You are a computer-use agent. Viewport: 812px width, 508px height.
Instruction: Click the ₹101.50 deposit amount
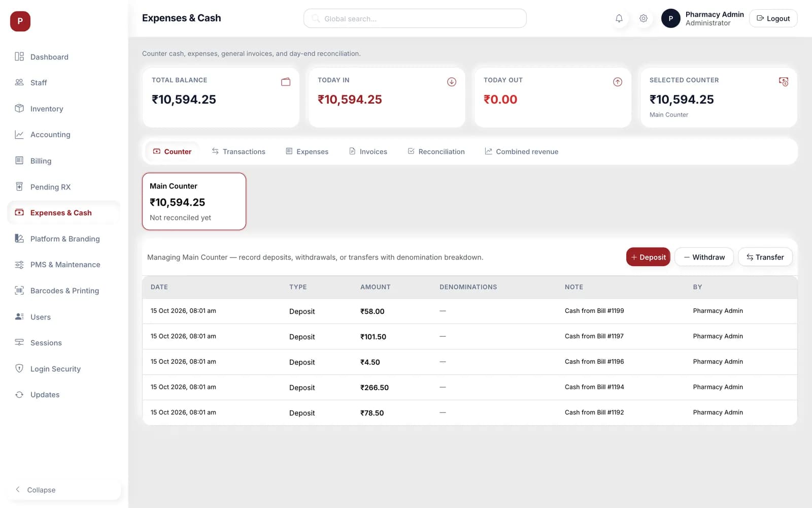coord(373,337)
